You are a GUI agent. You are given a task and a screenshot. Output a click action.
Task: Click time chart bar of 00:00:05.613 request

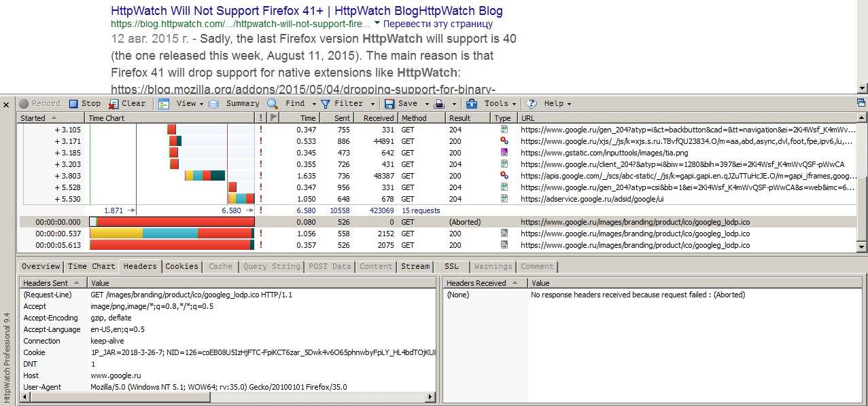[172, 245]
